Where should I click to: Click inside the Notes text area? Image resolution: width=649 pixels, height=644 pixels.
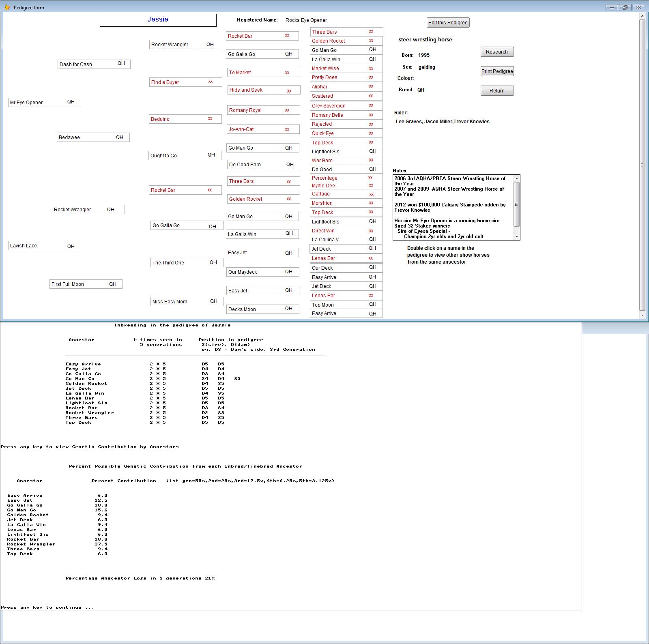(x=452, y=207)
